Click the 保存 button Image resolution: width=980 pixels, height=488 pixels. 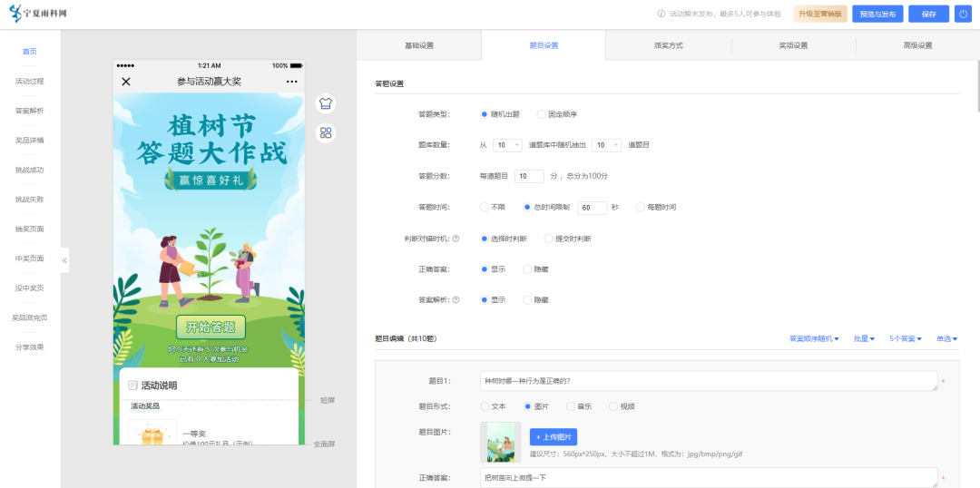coord(929,14)
